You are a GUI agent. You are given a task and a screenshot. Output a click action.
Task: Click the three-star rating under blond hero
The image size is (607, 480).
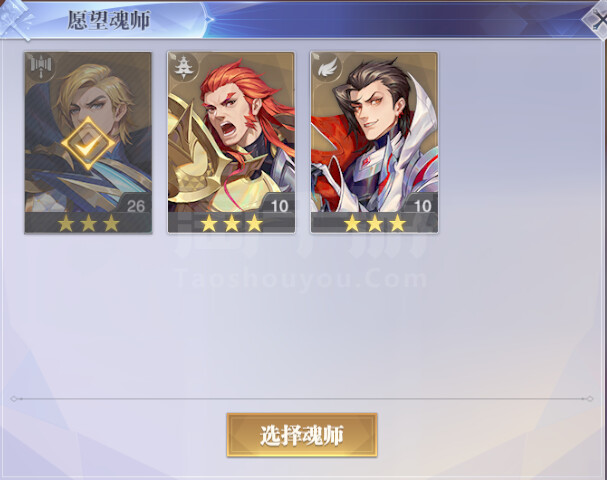(88, 223)
